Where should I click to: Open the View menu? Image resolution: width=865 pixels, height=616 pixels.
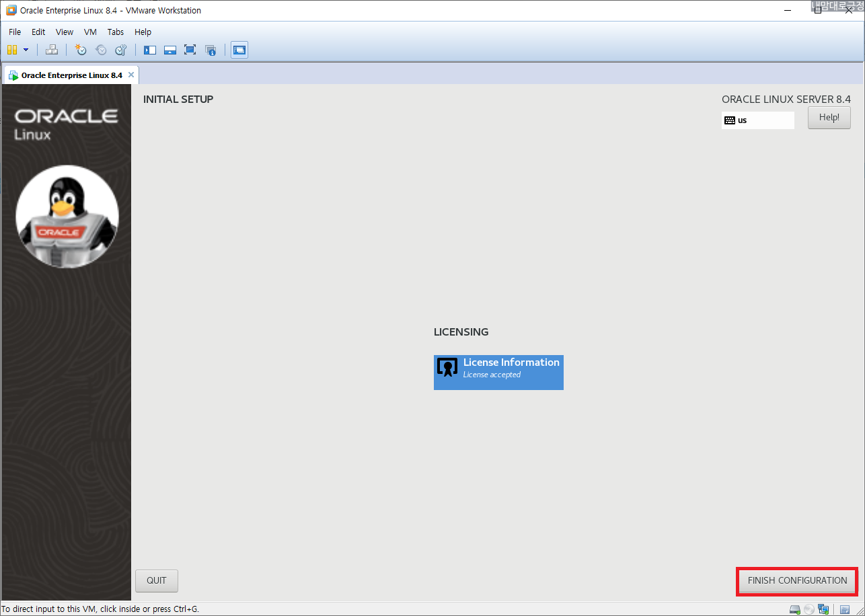pyautogui.click(x=65, y=32)
